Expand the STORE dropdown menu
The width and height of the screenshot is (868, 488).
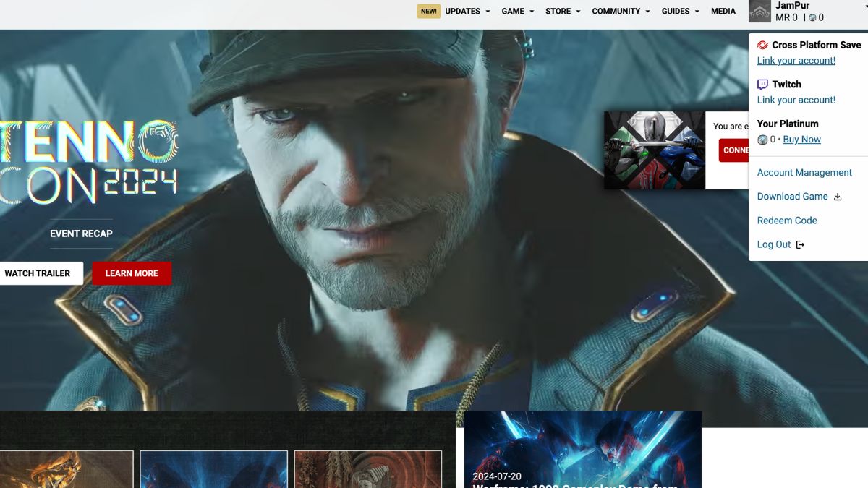562,12
